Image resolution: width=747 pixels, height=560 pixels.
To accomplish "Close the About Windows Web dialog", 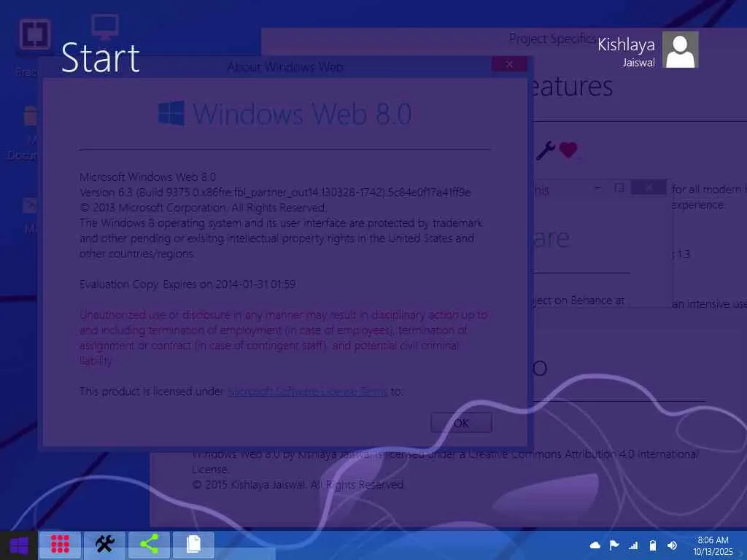I will (x=509, y=64).
